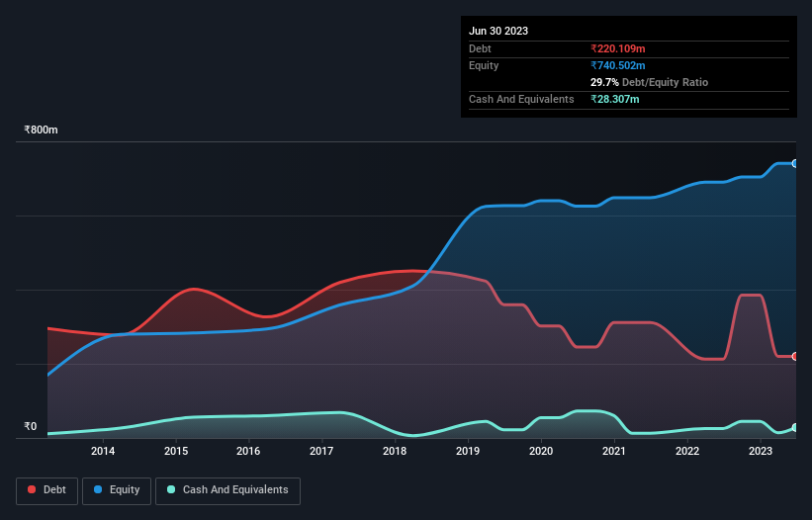Click the ₹0 y-axis label

31,426
